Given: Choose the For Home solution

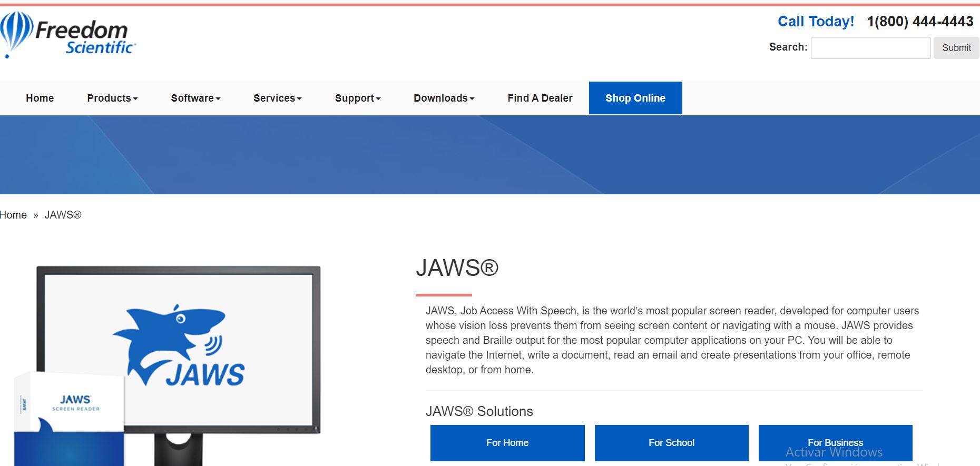Looking at the screenshot, I should coord(507,443).
